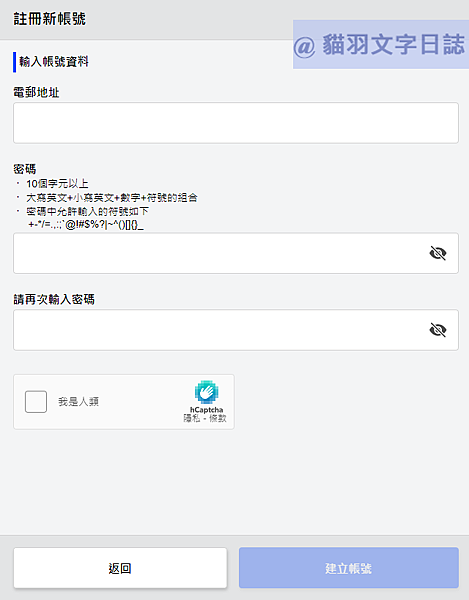
Task: Show confirm password using the eye icon
Action: tap(438, 330)
